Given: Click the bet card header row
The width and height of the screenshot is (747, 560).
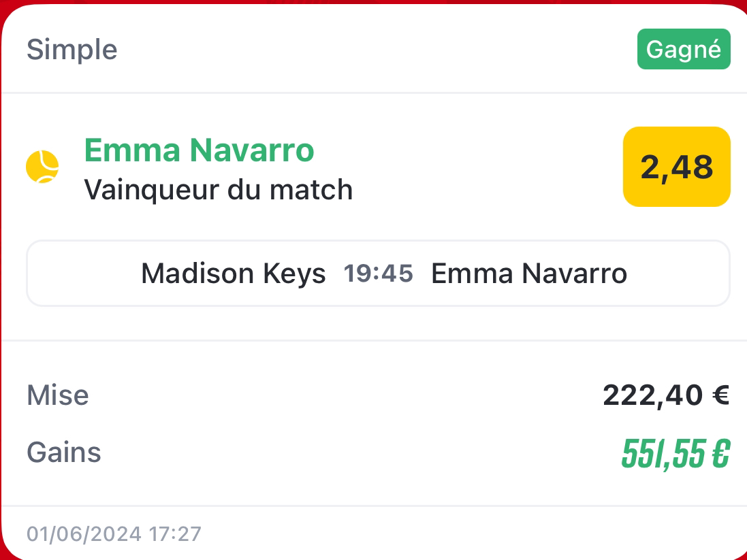Looking at the screenshot, I should point(373,49).
